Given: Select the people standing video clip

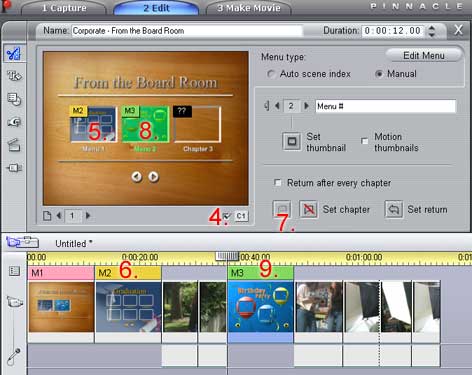Looking at the screenshot, I should [319, 307].
